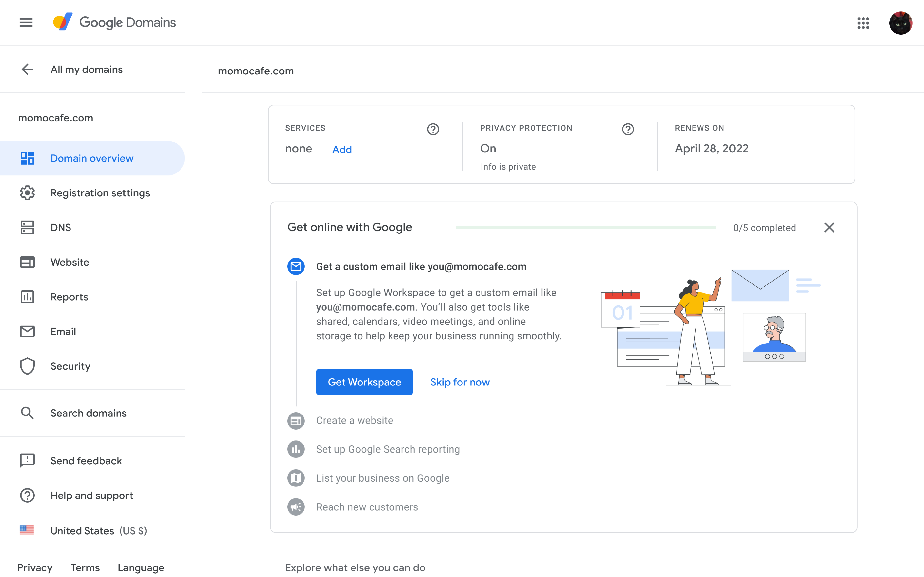This screenshot has height=577, width=924.
Task: Open the Email section label
Action: click(x=63, y=332)
